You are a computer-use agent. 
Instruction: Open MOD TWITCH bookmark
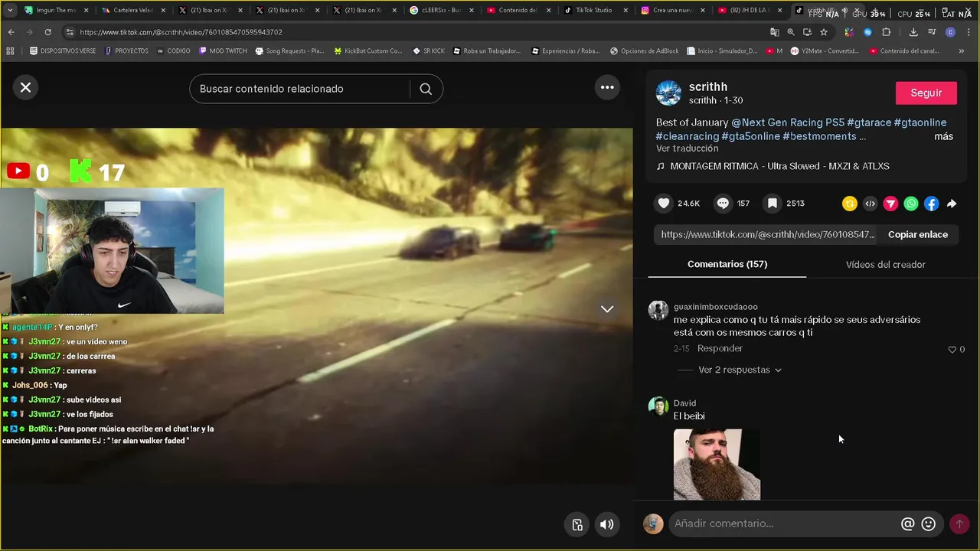tap(222, 51)
